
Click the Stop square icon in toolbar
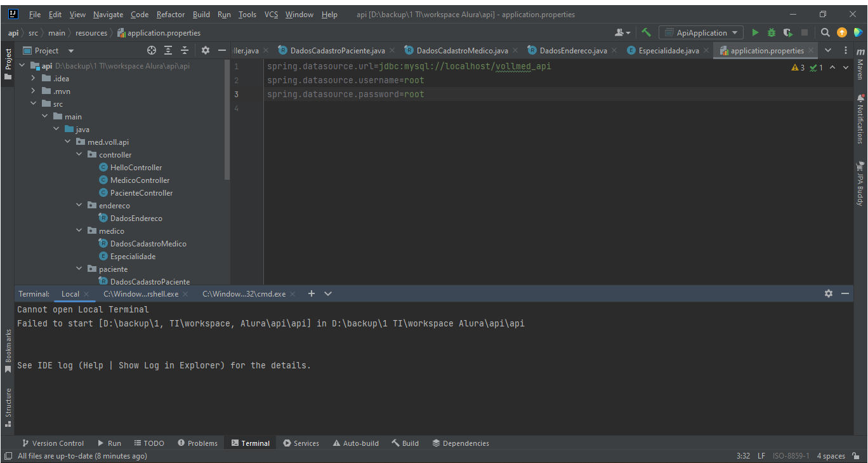click(x=805, y=32)
